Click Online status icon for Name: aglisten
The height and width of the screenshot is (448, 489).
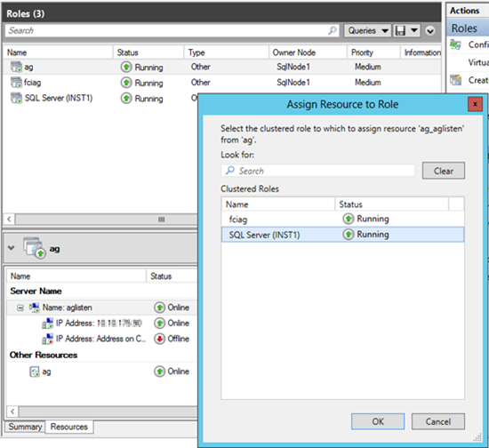click(x=159, y=308)
